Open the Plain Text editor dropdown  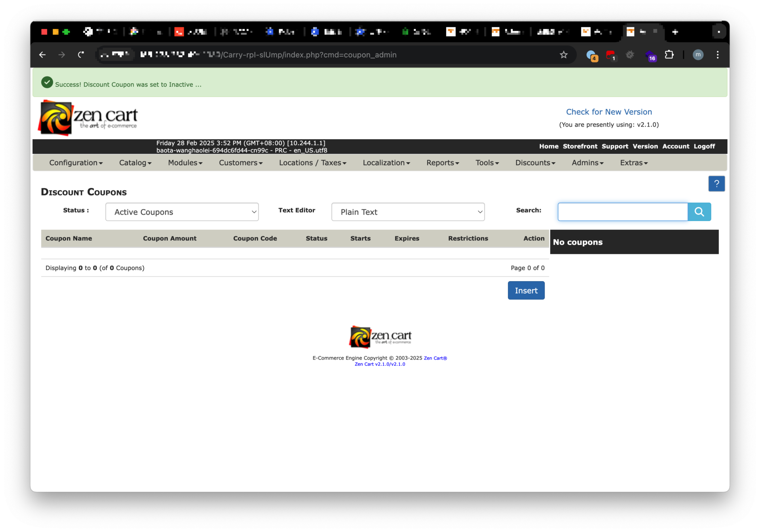408,212
